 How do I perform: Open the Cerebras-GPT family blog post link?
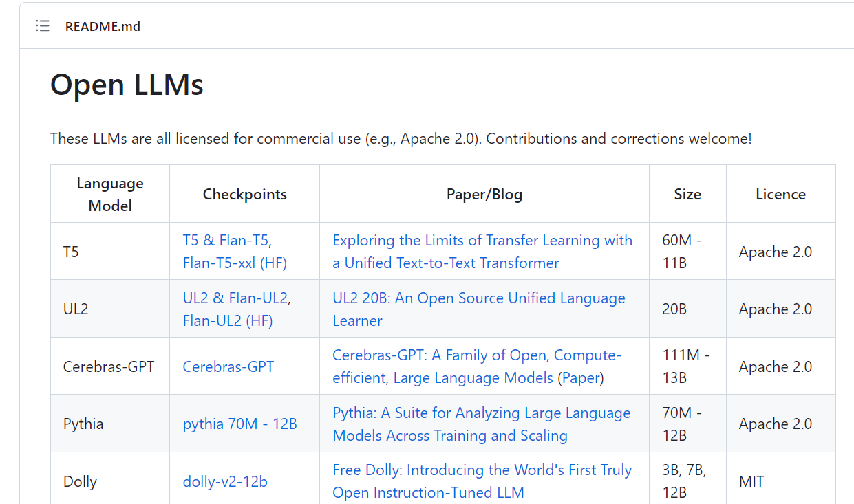[476, 355]
